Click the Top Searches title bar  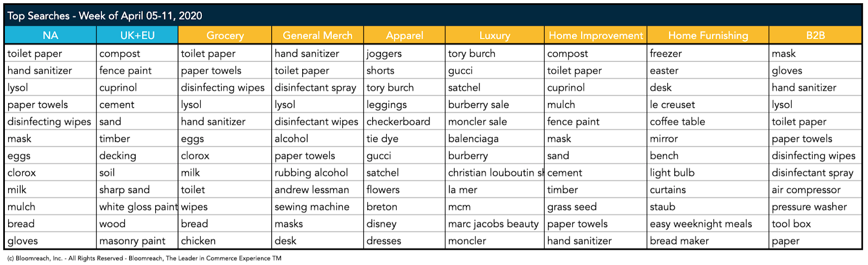pos(433,16)
